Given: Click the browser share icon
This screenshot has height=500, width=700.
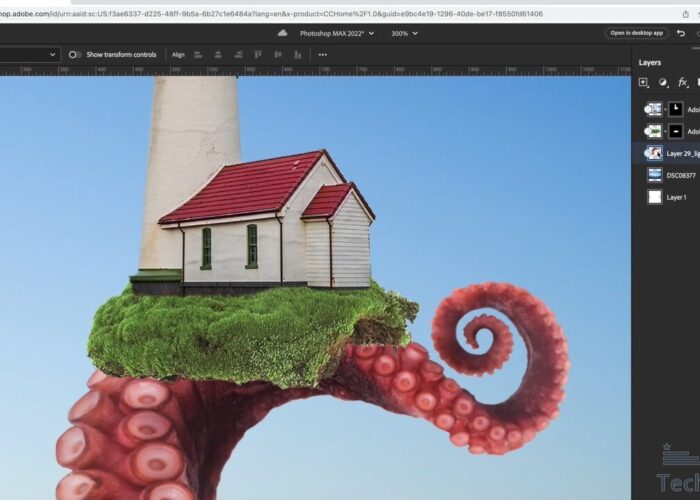Looking at the screenshot, I should [x=686, y=14].
